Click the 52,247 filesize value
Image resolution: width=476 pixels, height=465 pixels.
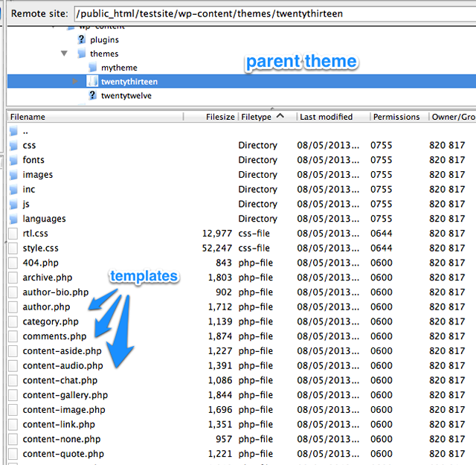[x=216, y=248]
